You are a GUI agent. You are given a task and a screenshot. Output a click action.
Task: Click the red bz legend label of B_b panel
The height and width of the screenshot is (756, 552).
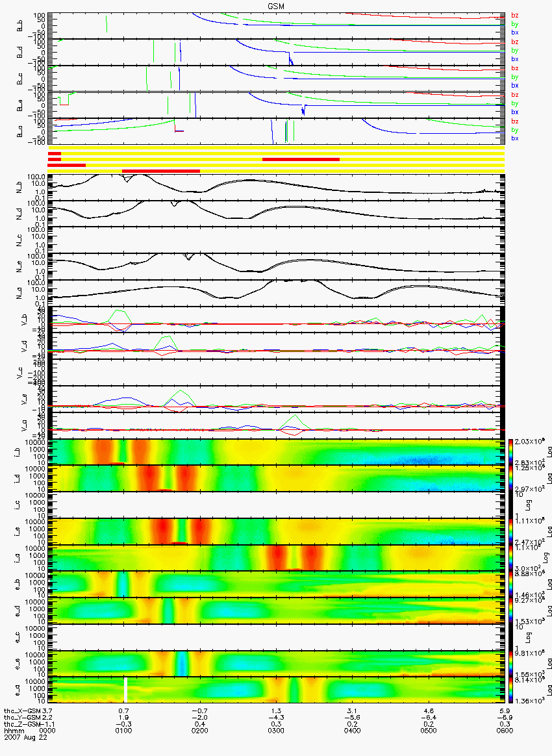point(515,16)
